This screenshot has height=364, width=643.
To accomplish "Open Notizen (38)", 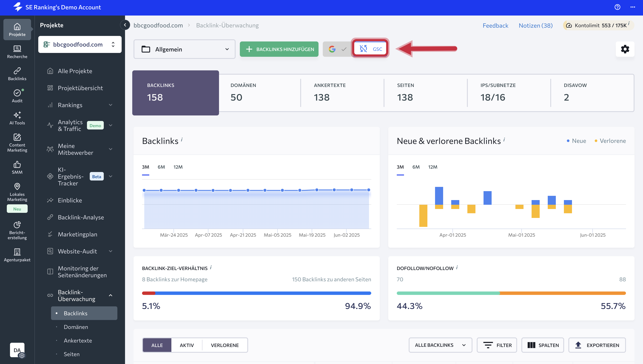I will click(535, 25).
